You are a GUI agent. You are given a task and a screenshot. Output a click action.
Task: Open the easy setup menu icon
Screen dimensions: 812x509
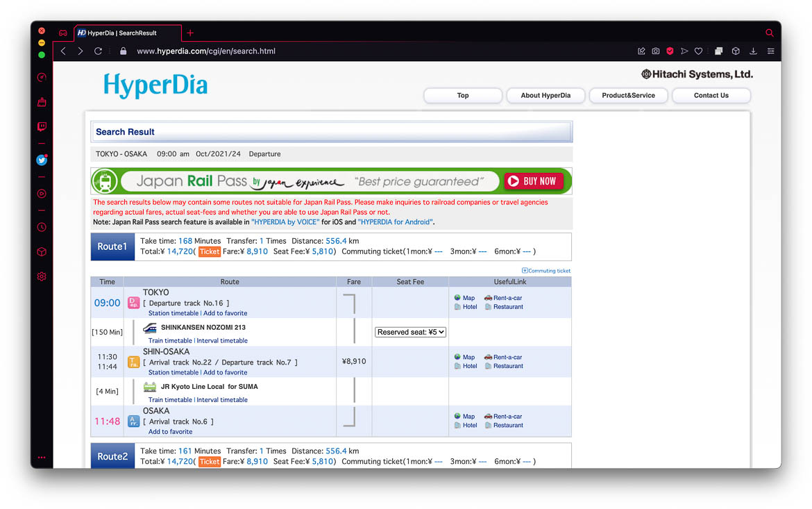coord(770,51)
